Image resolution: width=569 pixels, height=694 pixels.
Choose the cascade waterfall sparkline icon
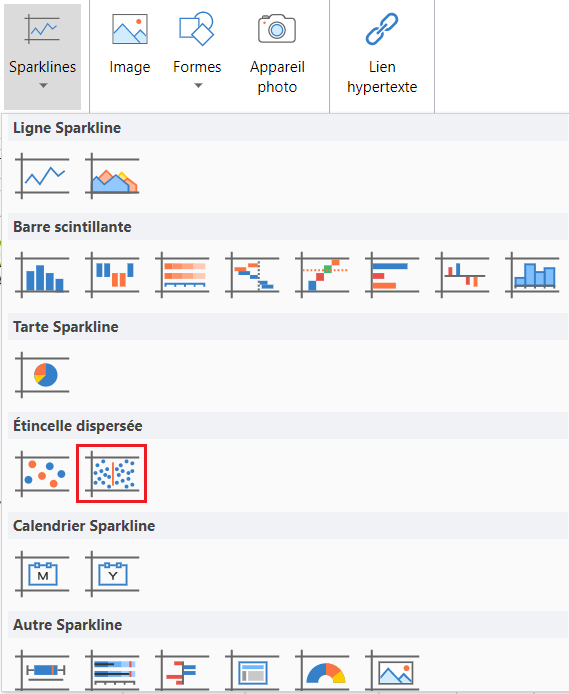252,275
